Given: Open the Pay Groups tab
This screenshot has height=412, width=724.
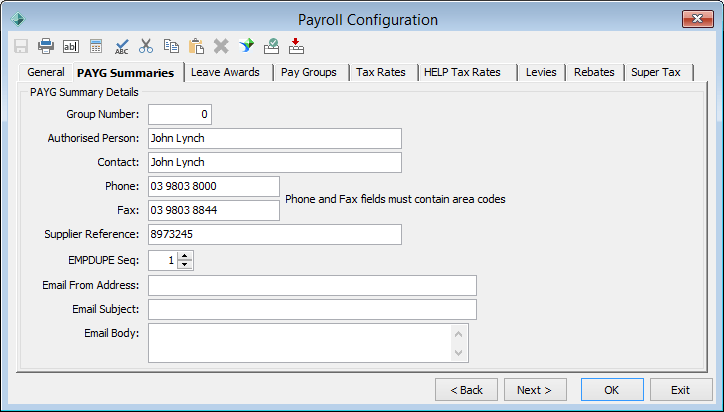Looking at the screenshot, I should pos(309,72).
